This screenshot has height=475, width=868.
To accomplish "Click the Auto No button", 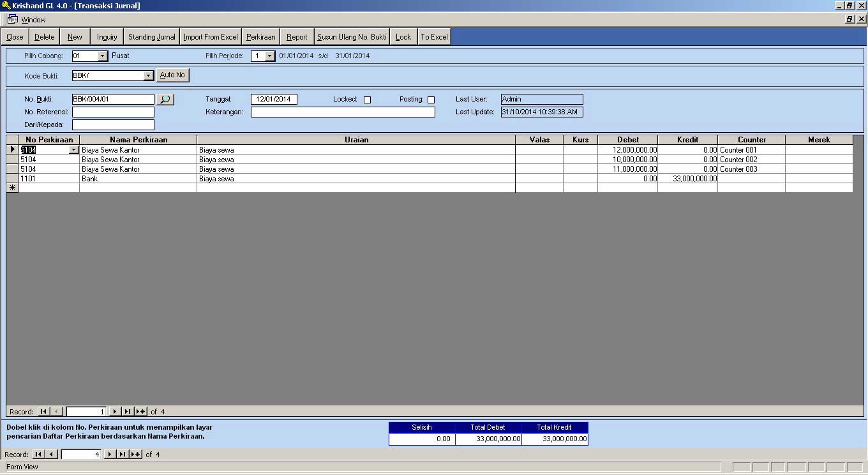I will point(172,75).
